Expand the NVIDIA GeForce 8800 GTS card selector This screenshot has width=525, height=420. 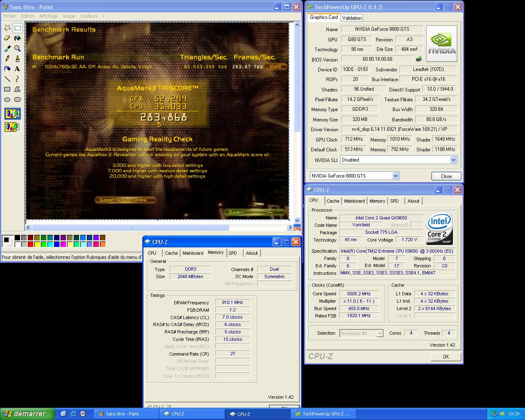point(395,176)
